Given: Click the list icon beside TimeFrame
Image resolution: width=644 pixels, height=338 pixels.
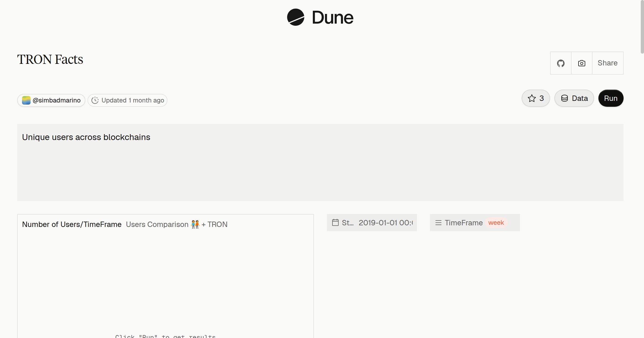Looking at the screenshot, I should point(438,223).
